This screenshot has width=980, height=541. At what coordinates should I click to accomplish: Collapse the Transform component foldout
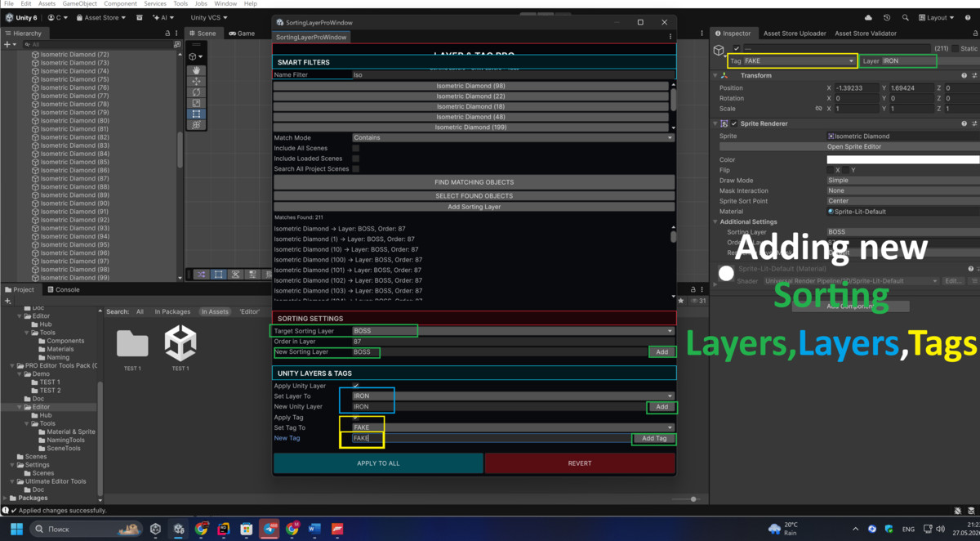pyautogui.click(x=715, y=75)
